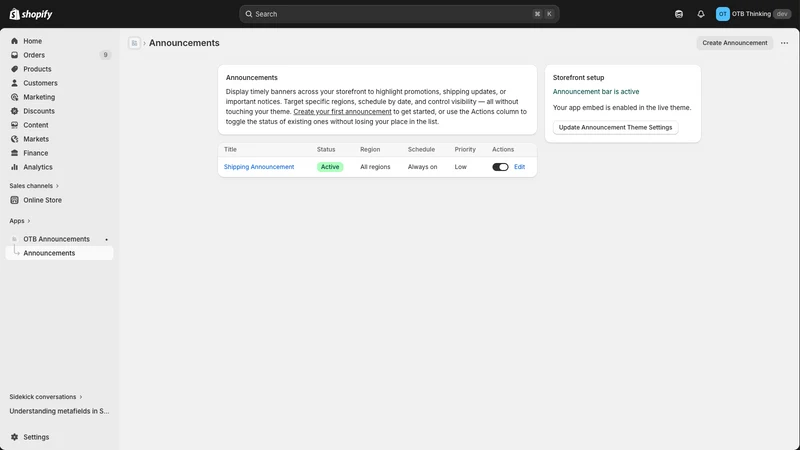Open Discounts in the sidebar
800x450 pixels.
click(59, 111)
